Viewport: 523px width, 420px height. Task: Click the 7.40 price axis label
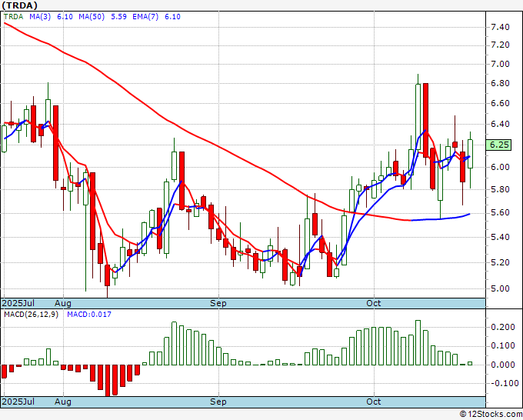pos(500,27)
